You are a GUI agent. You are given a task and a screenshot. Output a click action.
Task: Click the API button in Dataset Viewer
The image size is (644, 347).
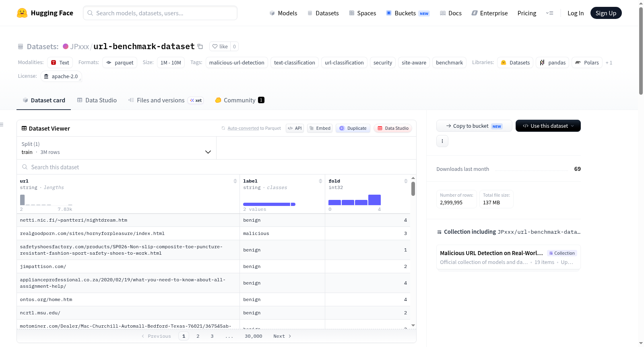295,128
